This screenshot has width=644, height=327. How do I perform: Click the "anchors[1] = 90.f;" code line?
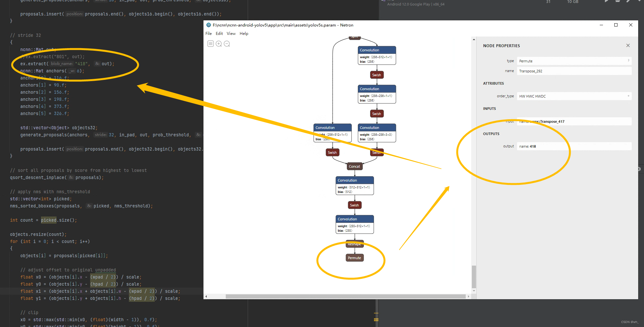pos(43,85)
